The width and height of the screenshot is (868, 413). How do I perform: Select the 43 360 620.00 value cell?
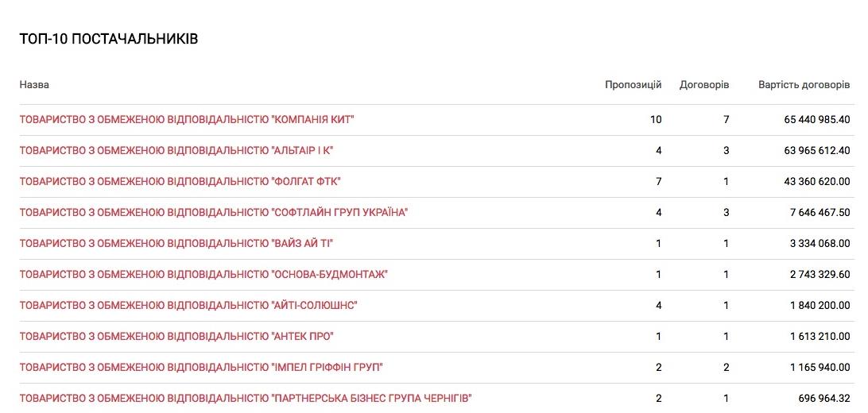(817, 182)
